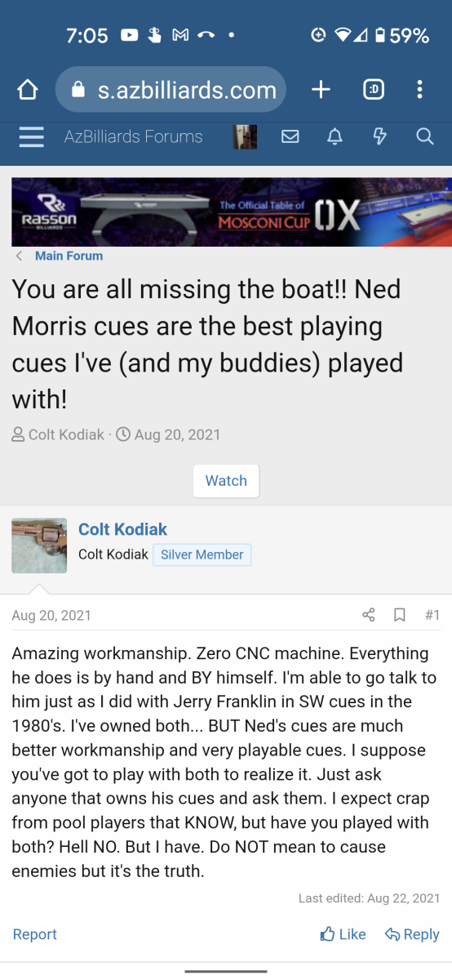Open the browser three-dot overflow menu
Viewport: 452px width, 980px height.
[419, 90]
